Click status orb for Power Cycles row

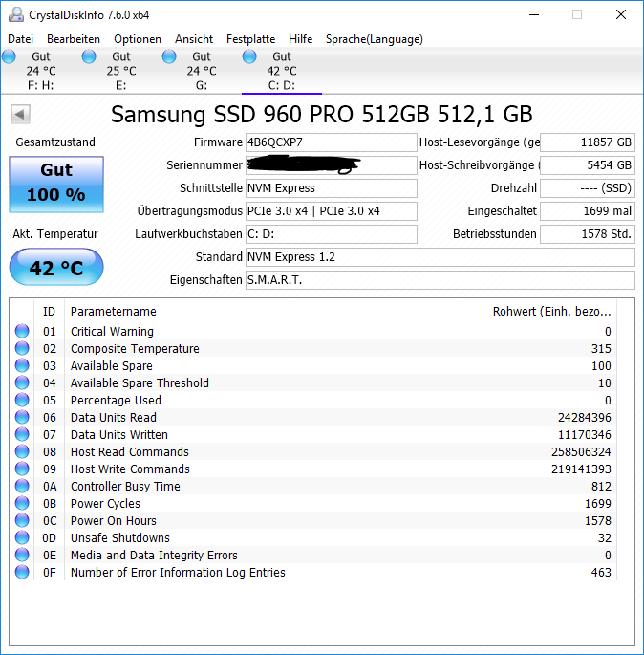[x=22, y=503]
